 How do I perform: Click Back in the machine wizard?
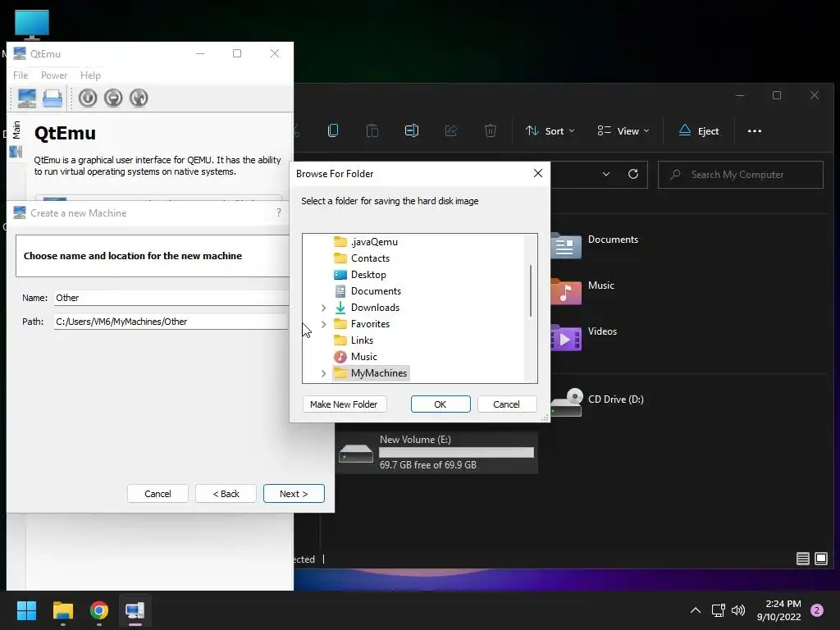pos(226,494)
